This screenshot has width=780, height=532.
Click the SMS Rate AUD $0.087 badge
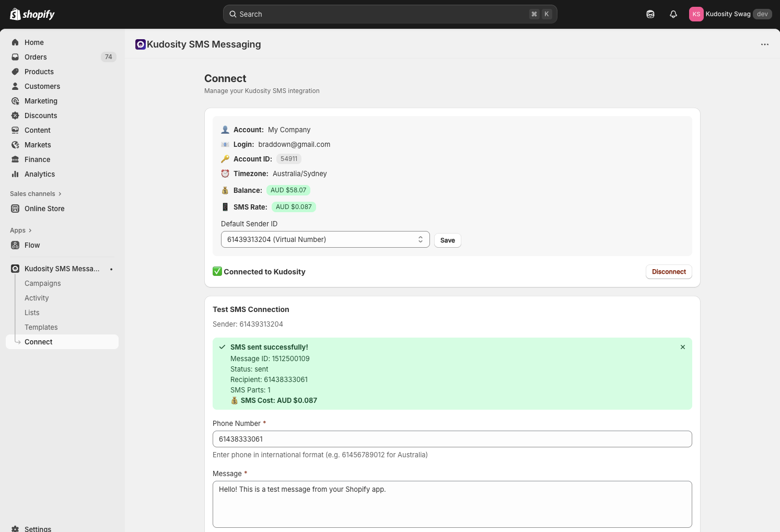click(x=294, y=207)
